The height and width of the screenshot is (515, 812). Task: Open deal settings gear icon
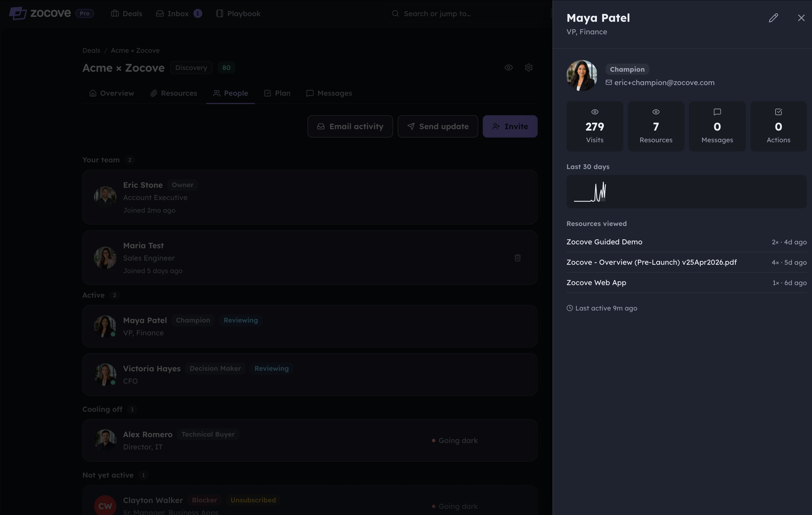point(529,68)
